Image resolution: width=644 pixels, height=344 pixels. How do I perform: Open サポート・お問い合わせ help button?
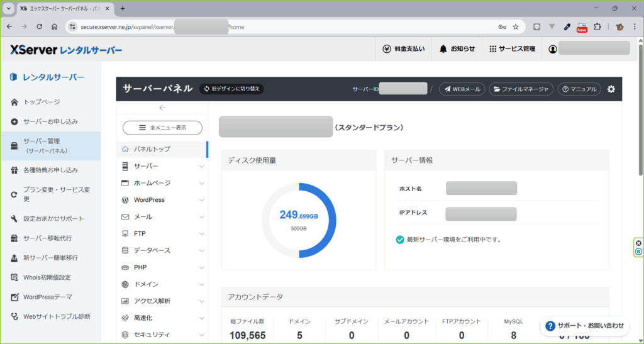pyautogui.click(x=585, y=326)
